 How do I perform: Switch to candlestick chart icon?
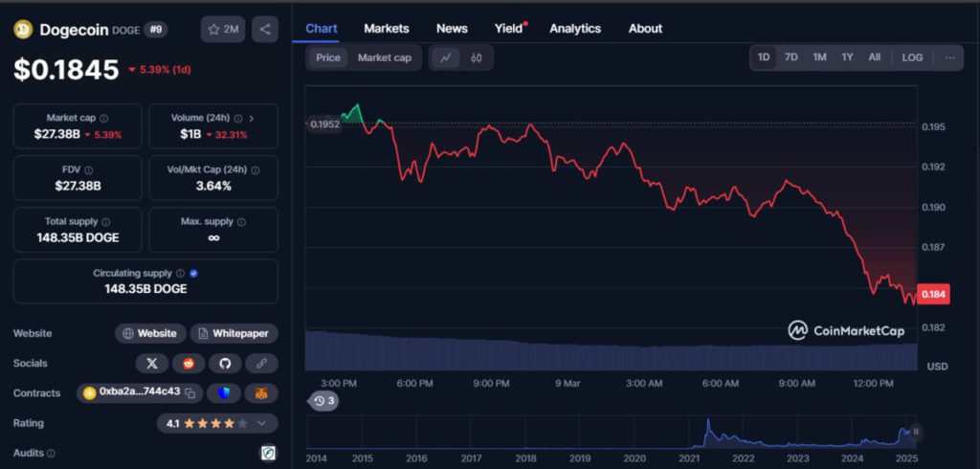pyautogui.click(x=477, y=57)
